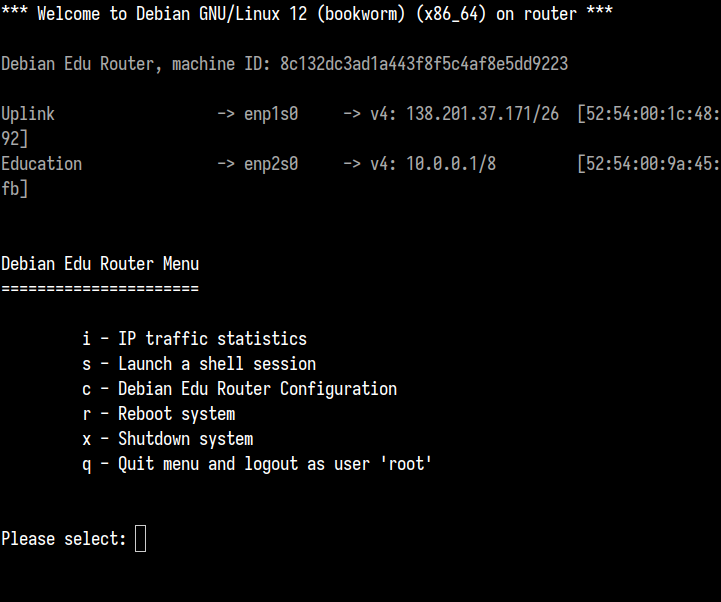
Task: Select the IP traffic statistics menu entry
Action: 195,339
